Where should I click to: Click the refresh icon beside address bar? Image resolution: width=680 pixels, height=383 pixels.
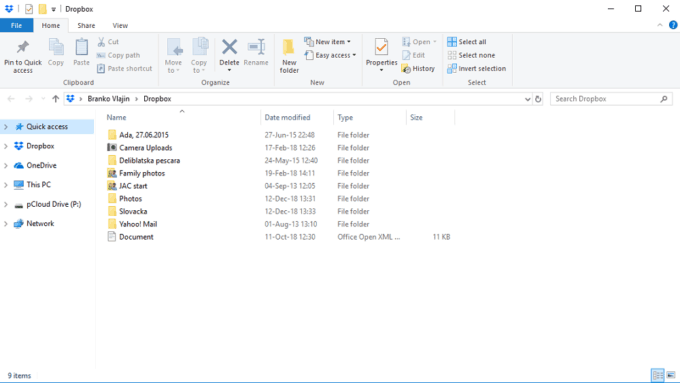coord(538,99)
